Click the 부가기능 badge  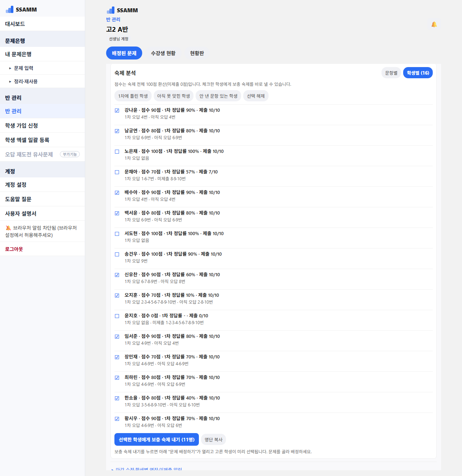tap(70, 154)
